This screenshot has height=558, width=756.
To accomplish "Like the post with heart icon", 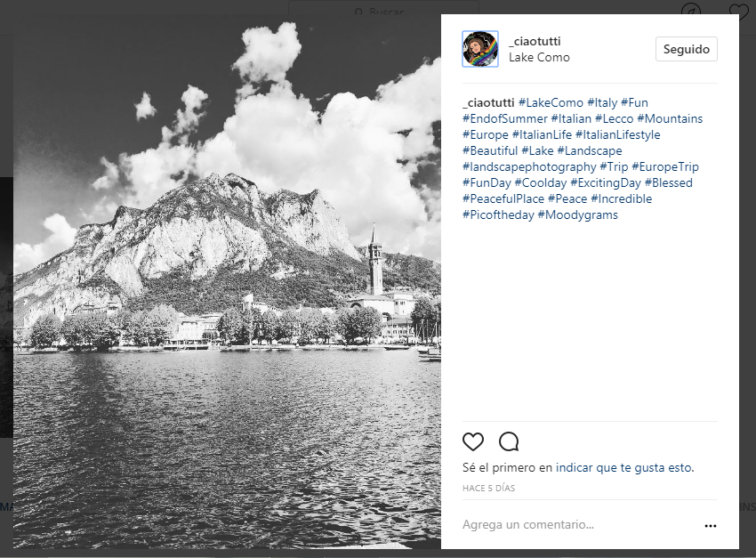I will pos(473,441).
